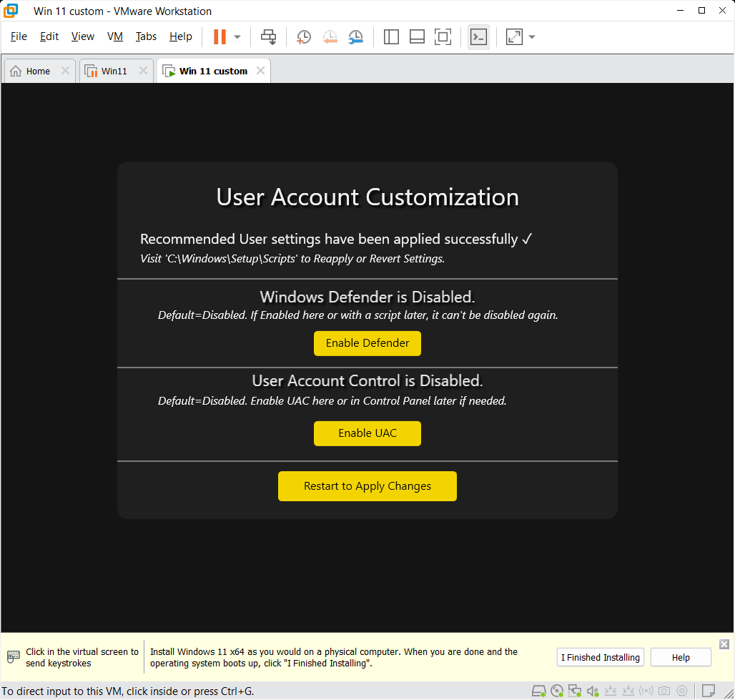
Task: Click Send Ctrl+Alt+Del toolbar icon
Action: tap(269, 36)
